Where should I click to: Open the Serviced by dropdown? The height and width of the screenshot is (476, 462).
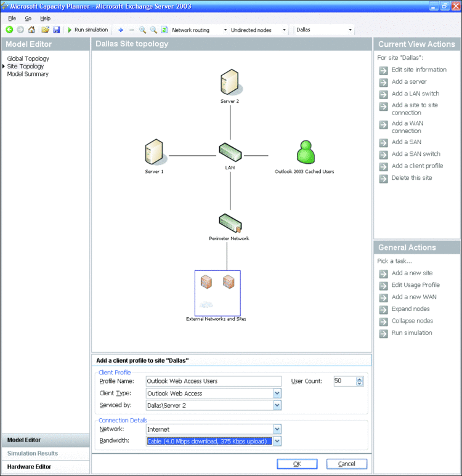point(277,405)
